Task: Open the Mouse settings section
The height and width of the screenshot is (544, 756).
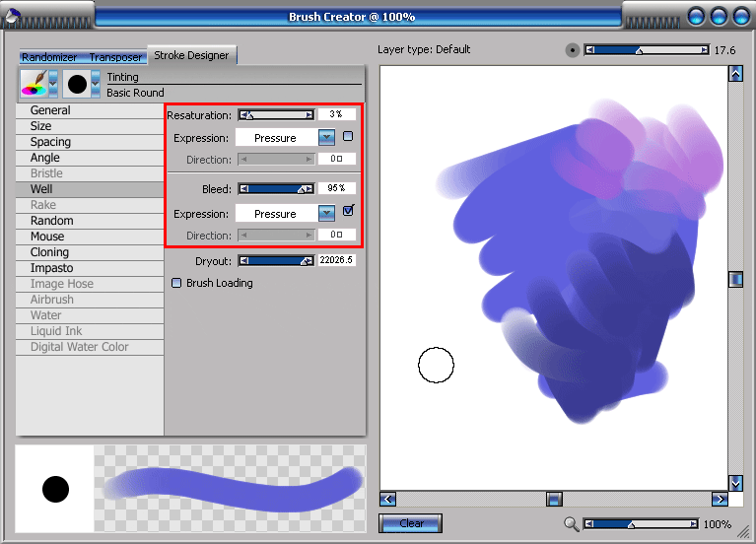Action: 90,237
